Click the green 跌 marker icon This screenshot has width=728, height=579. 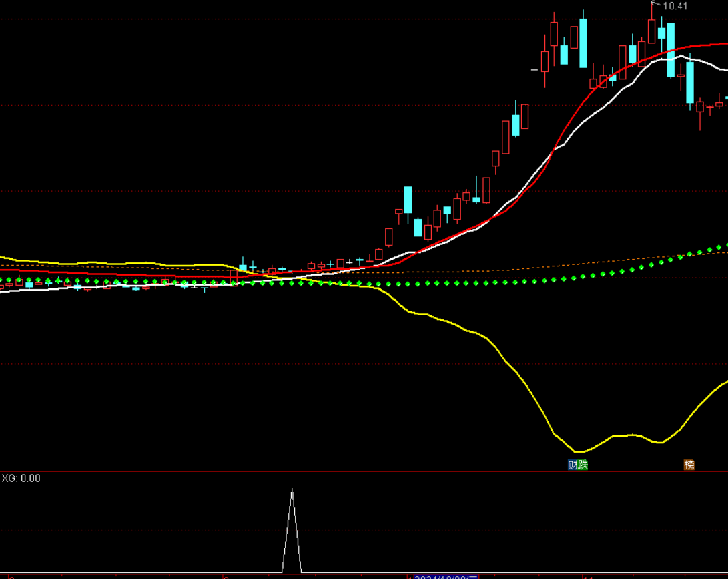(x=583, y=465)
